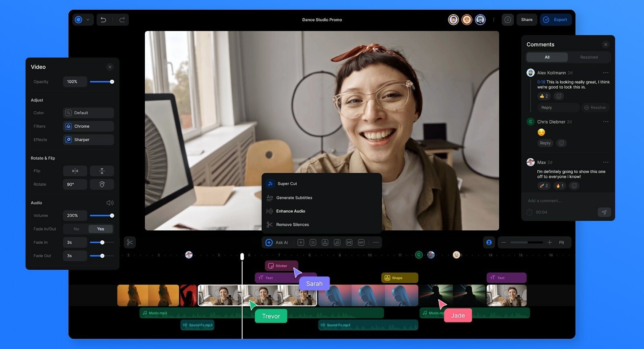
Task: Flip video horizontally
Action: click(x=75, y=171)
